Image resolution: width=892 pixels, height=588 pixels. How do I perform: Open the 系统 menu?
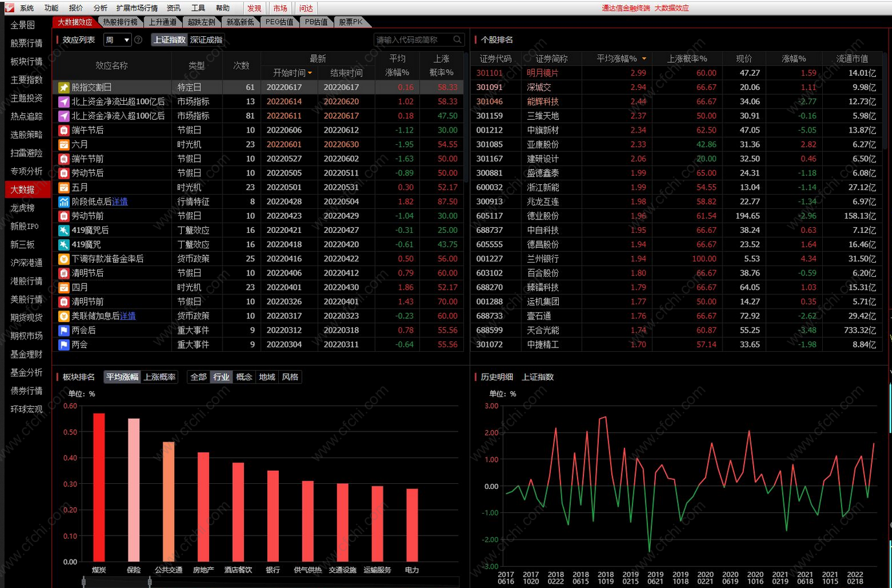pyautogui.click(x=27, y=8)
